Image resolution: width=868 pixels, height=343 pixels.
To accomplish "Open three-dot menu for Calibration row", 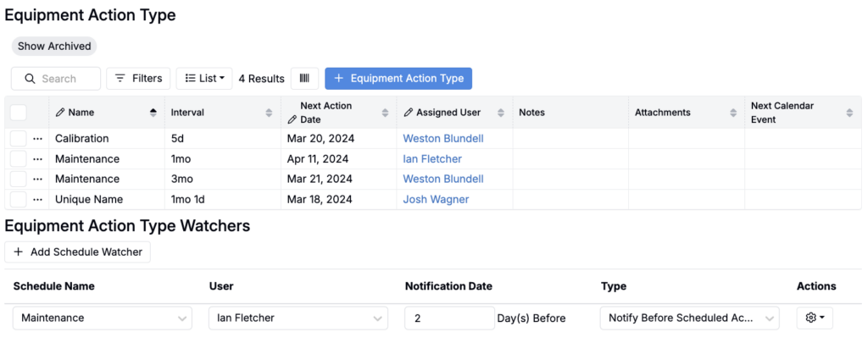I will pos(37,139).
